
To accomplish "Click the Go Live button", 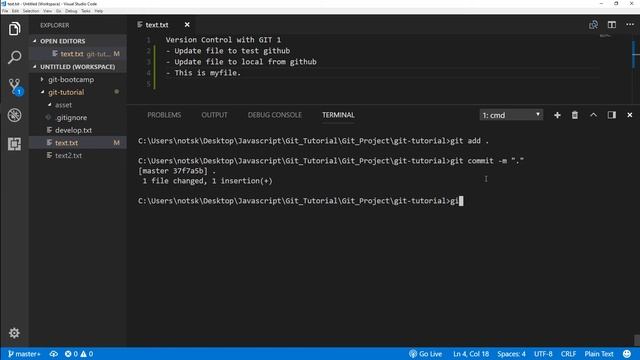I will 425,354.
